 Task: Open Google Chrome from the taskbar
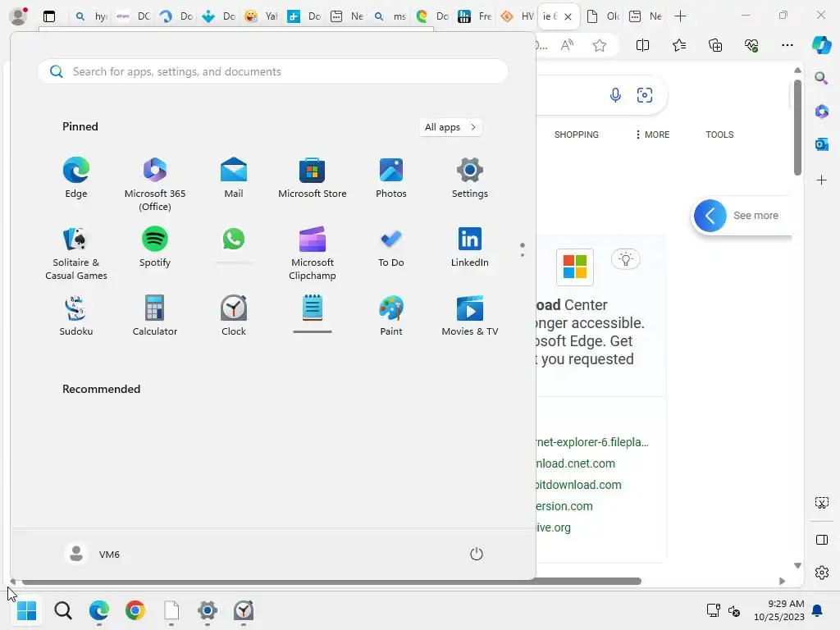(x=135, y=610)
